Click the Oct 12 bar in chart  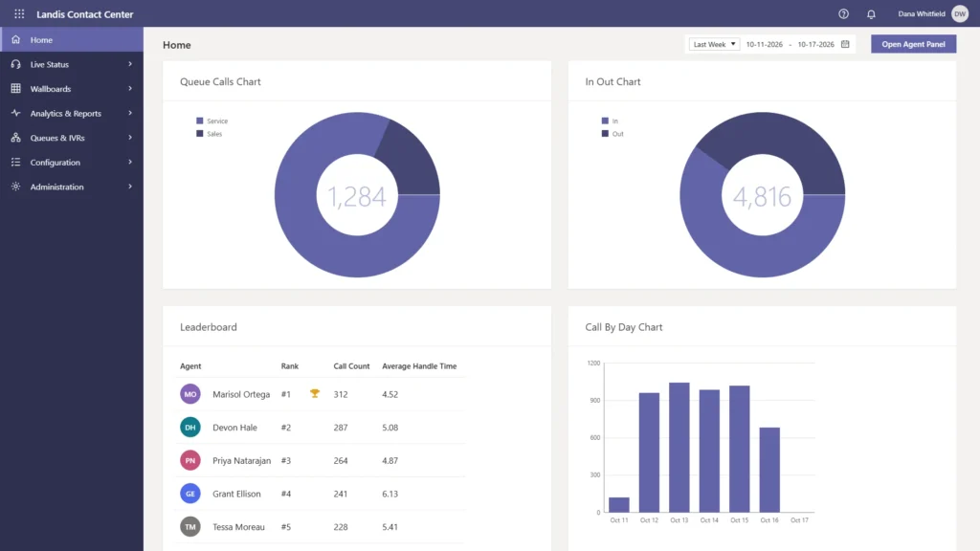[x=649, y=452]
